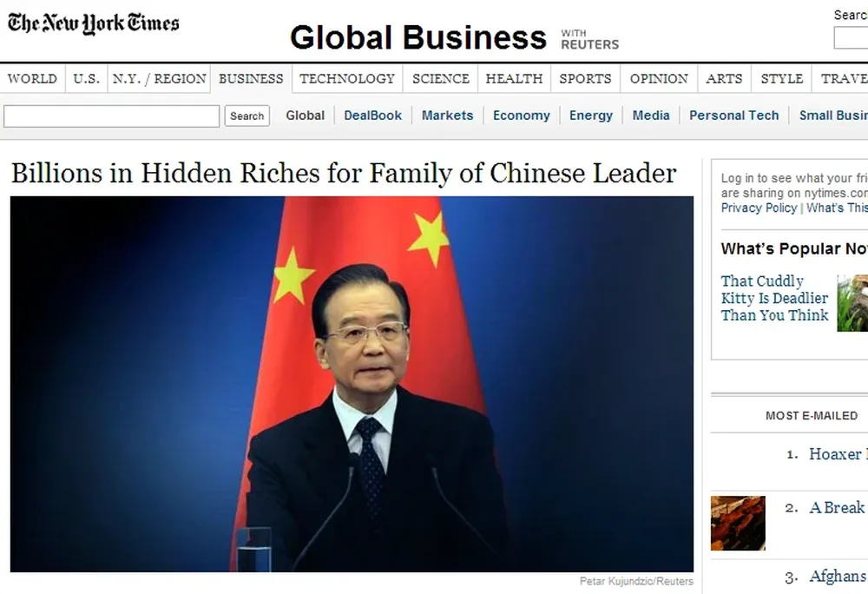The width and height of the screenshot is (868, 594).
Task: Select the Personal Tech subsection
Action: (733, 115)
